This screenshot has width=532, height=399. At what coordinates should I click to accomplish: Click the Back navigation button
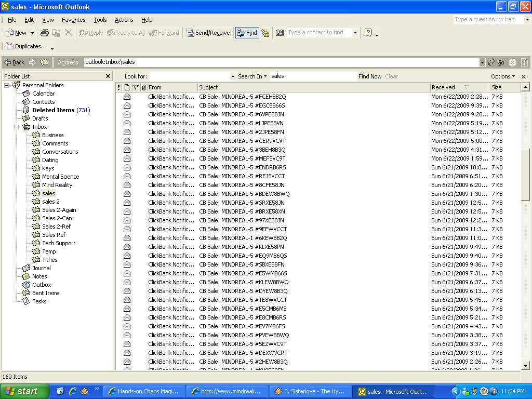(x=15, y=62)
